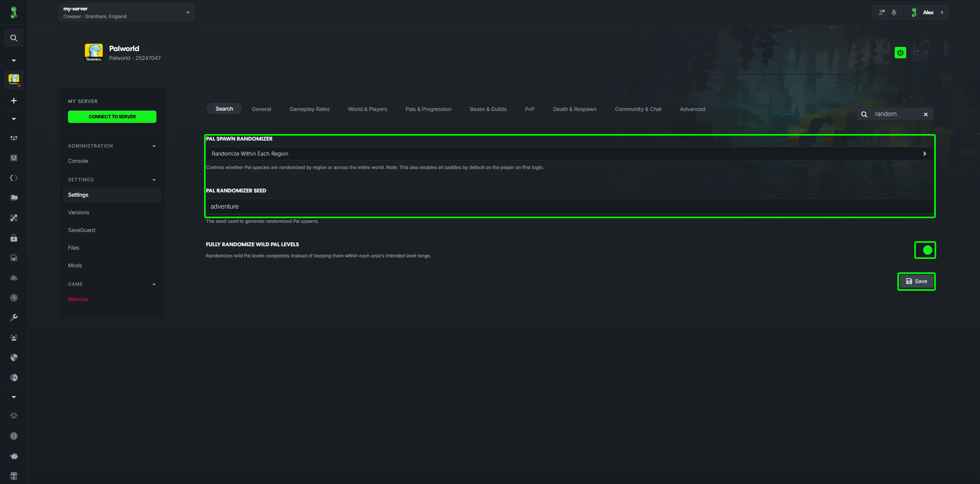
Task: Select the Palworld server icon in sidebar
Action: (14, 80)
